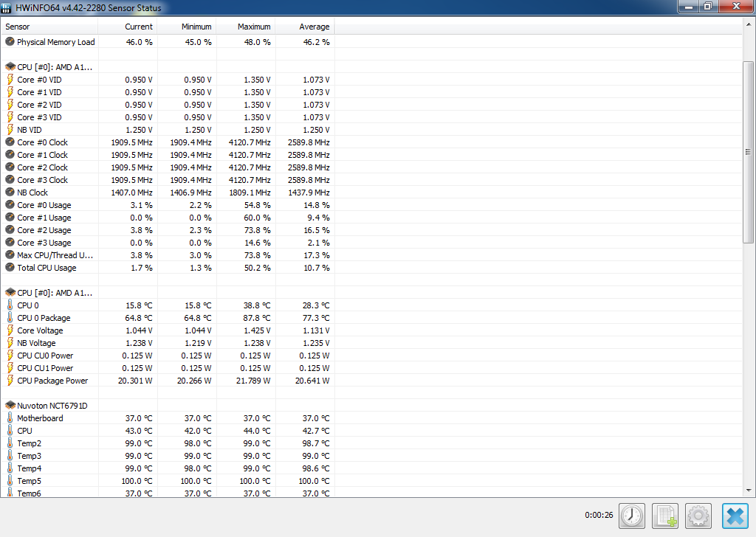Click the reset clock button at bottom
The image size is (756, 537).
point(632,516)
